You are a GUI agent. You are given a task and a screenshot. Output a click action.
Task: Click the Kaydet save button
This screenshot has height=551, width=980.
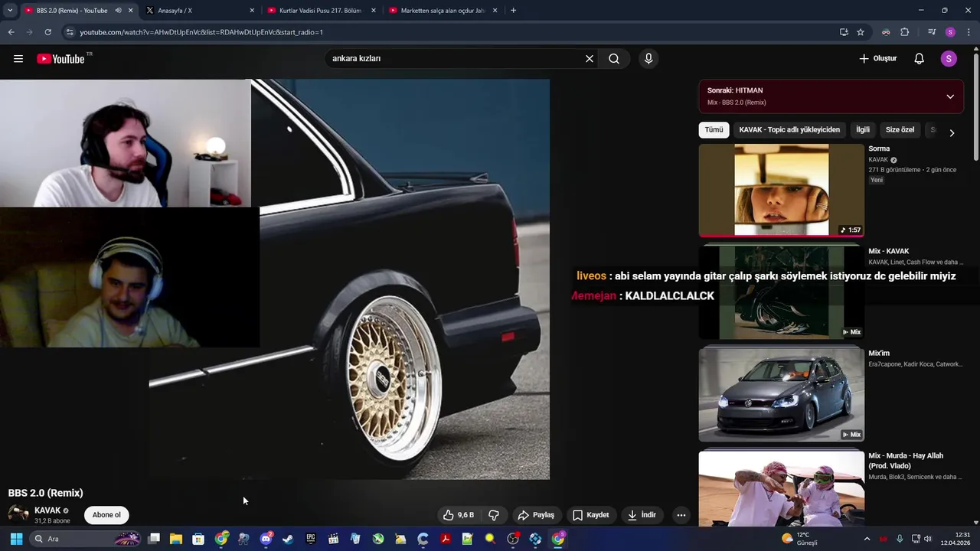tap(590, 515)
